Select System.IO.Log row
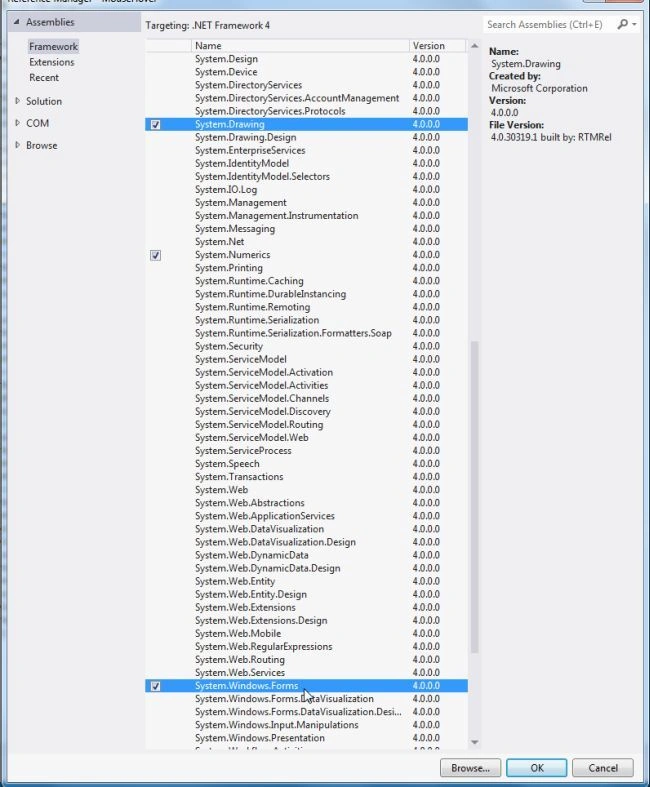The height and width of the screenshot is (787, 650). click(x=306, y=190)
